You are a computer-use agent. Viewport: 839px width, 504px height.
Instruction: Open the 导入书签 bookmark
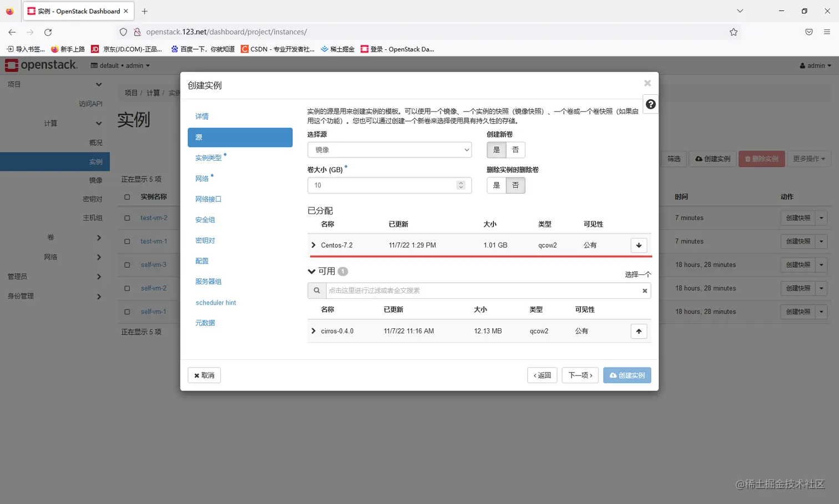point(26,49)
